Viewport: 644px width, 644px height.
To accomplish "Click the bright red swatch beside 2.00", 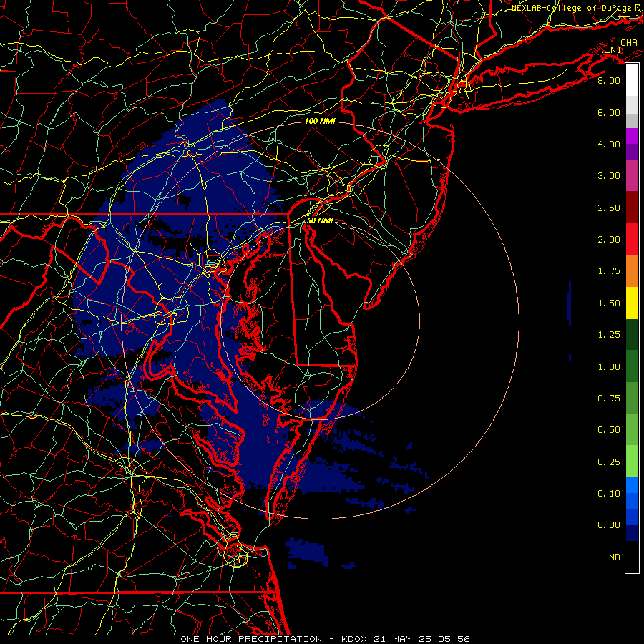I will pos(632,239).
